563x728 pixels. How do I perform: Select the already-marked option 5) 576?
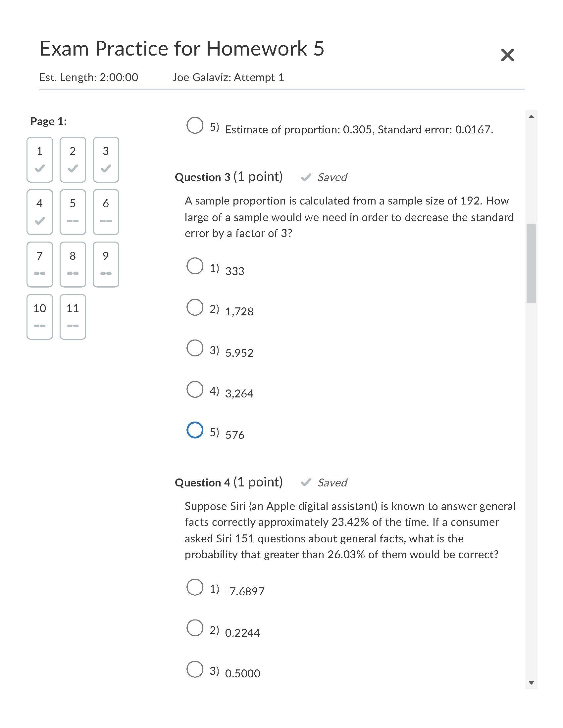[195, 431]
